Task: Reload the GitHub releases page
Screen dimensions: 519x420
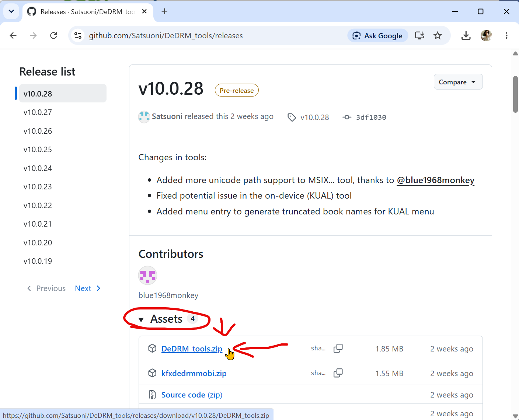Action: pyautogui.click(x=54, y=35)
